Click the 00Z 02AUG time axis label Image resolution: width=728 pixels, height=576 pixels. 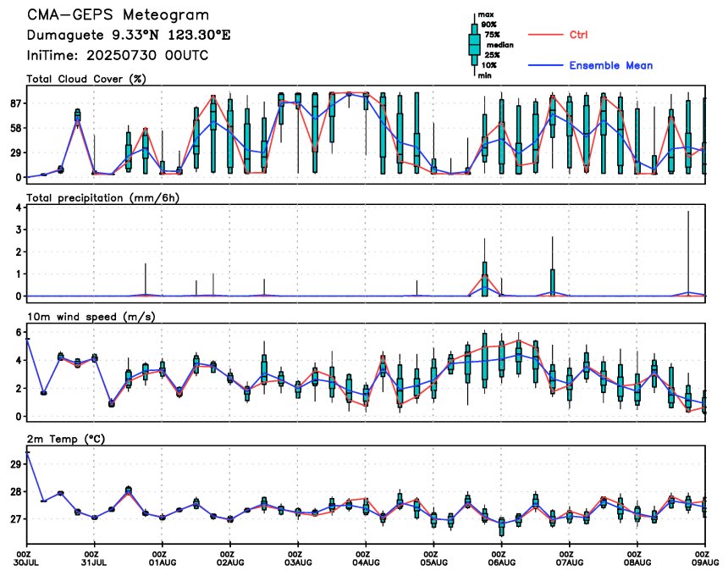pos(229,558)
